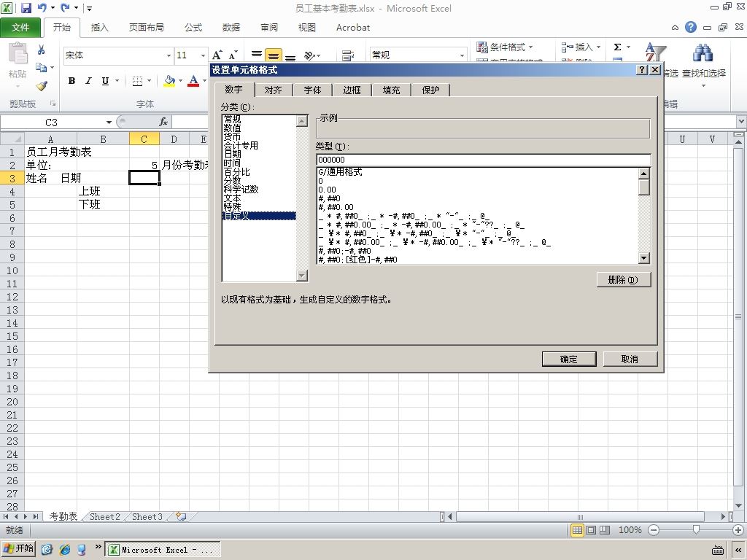Screen dimensions: 747x560
Task: Click Internet Explorer icon in taskbar
Action: coord(64,549)
